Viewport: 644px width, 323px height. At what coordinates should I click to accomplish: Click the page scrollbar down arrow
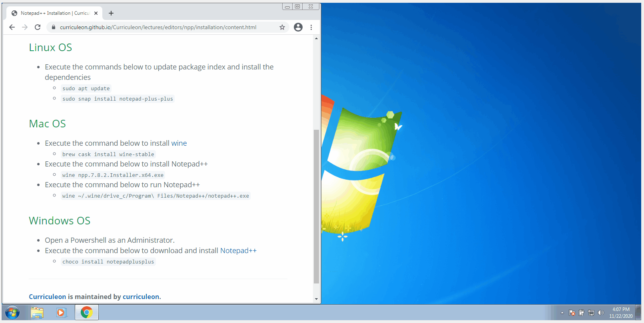point(316,299)
